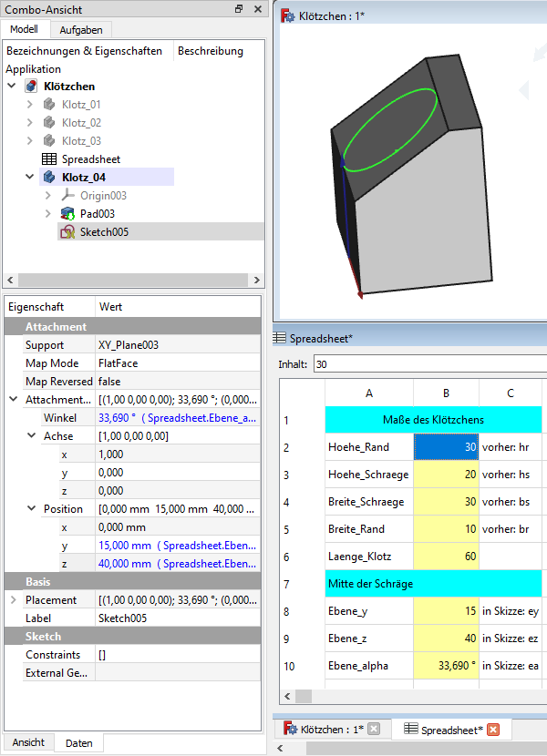Expand the Klotz_02 tree node

coord(30,123)
